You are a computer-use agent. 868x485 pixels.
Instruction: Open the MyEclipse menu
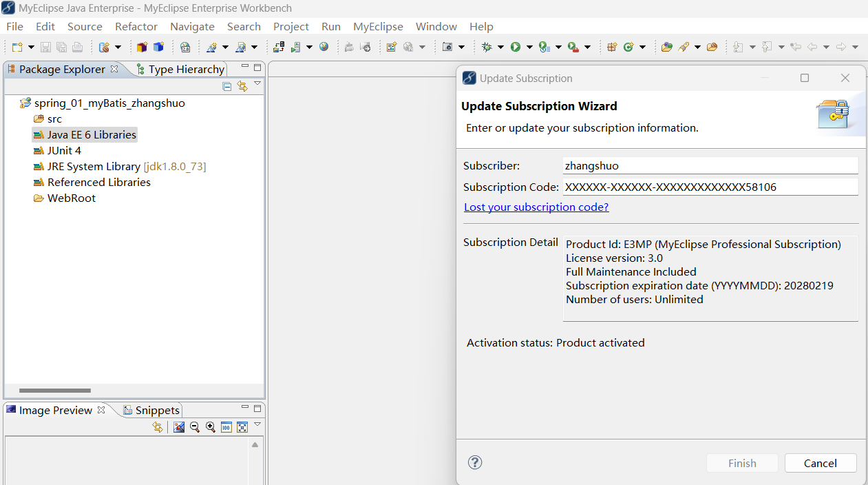(x=378, y=26)
